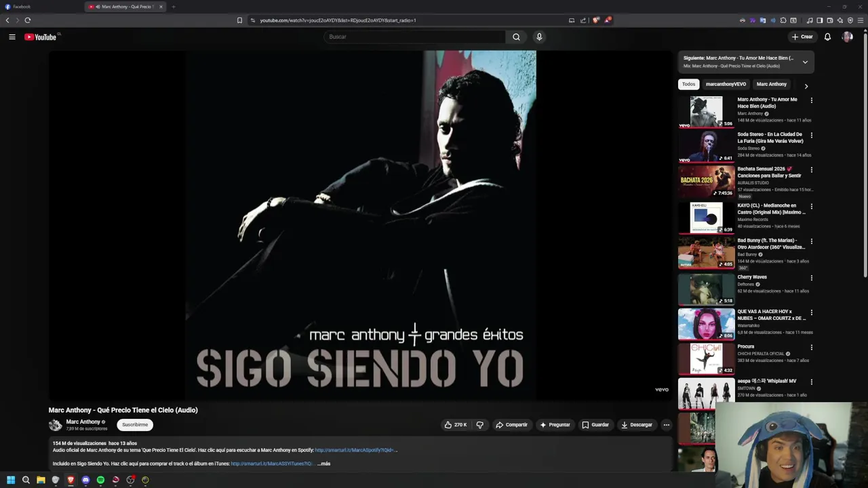Click the search magnifier button

(516, 37)
